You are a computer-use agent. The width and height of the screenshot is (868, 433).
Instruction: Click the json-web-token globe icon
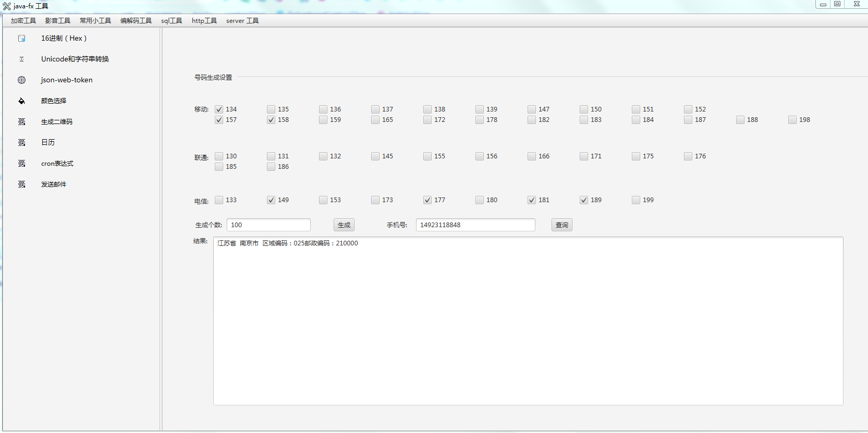pyautogui.click(x=21, y=80)
